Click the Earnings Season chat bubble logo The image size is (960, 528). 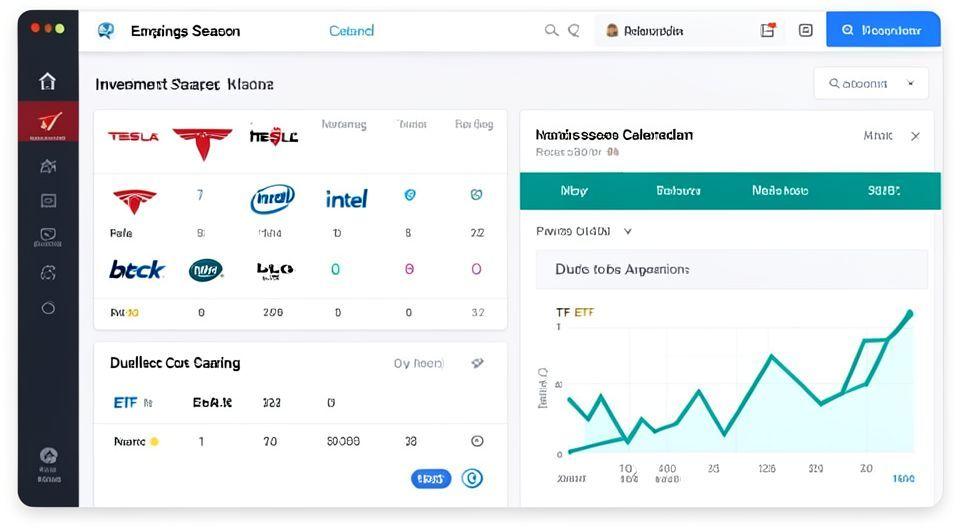[106, 31]
